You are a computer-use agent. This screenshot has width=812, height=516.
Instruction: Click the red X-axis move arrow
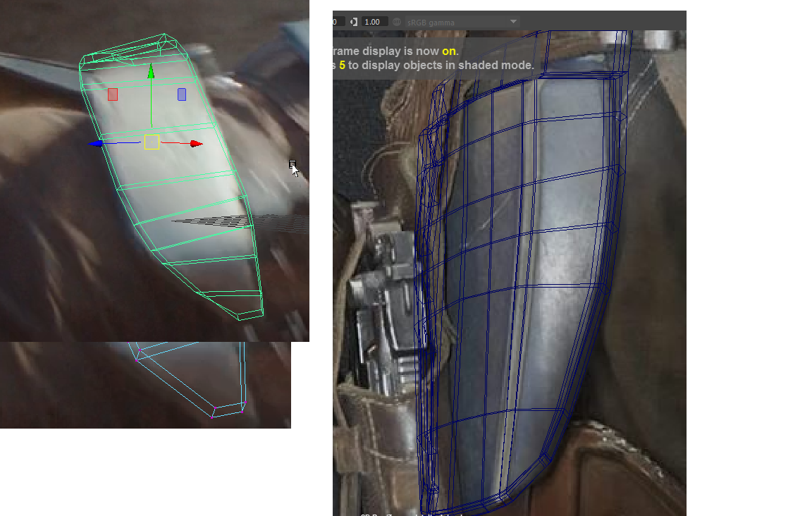[x=196, y=144]
